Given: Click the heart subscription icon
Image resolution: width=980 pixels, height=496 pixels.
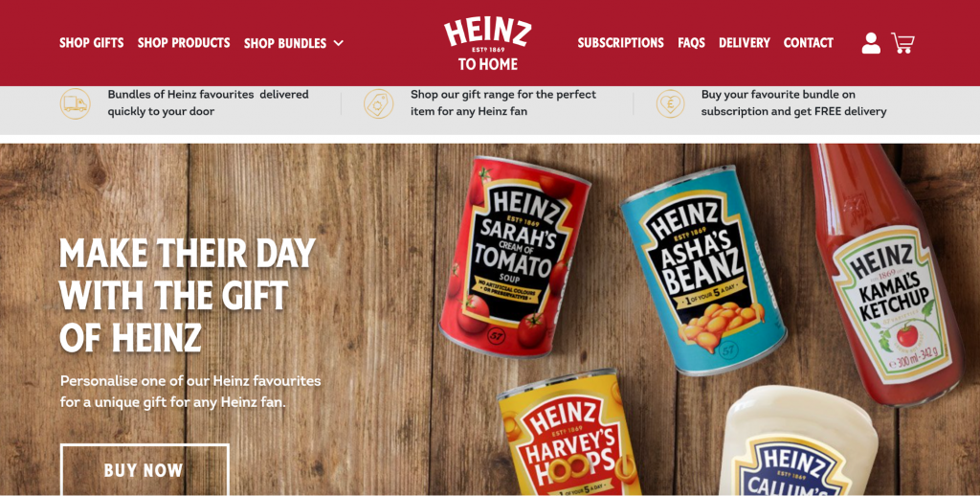Looking at the screenshot, I should (670, 103).
